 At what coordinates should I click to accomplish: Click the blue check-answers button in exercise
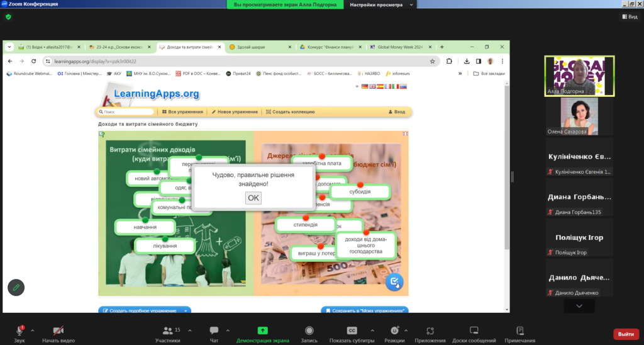pos(394,281)
